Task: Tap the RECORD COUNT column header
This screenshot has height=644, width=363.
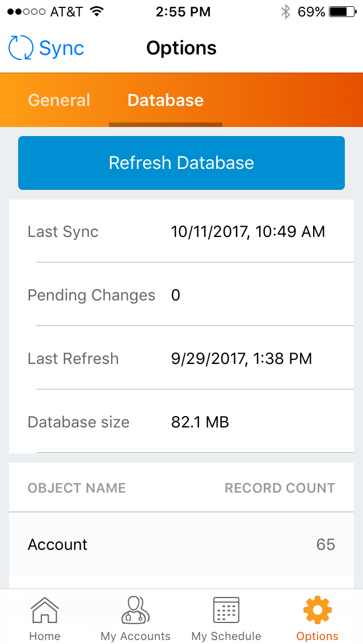Action: (280, 488)
